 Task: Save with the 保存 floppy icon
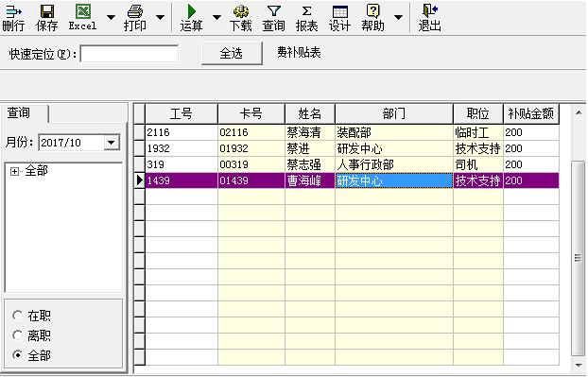pos(47,18)
